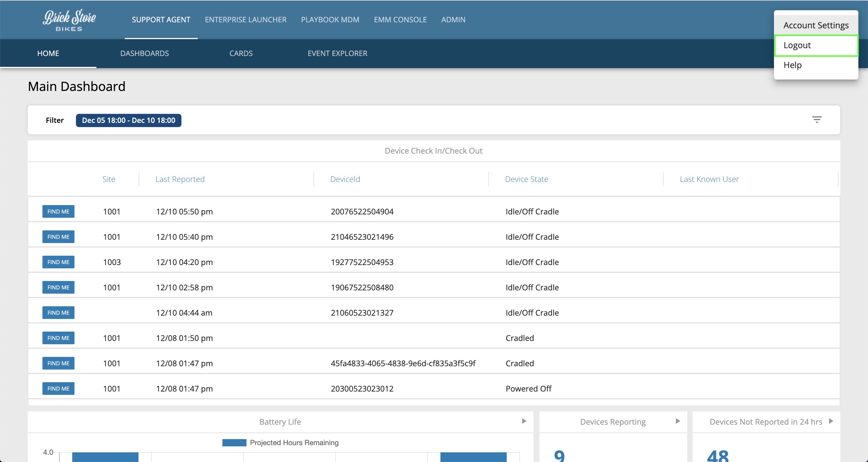
Task: Click the 12/10 04:20 pm timestamp
Action: tap(184, 262)
